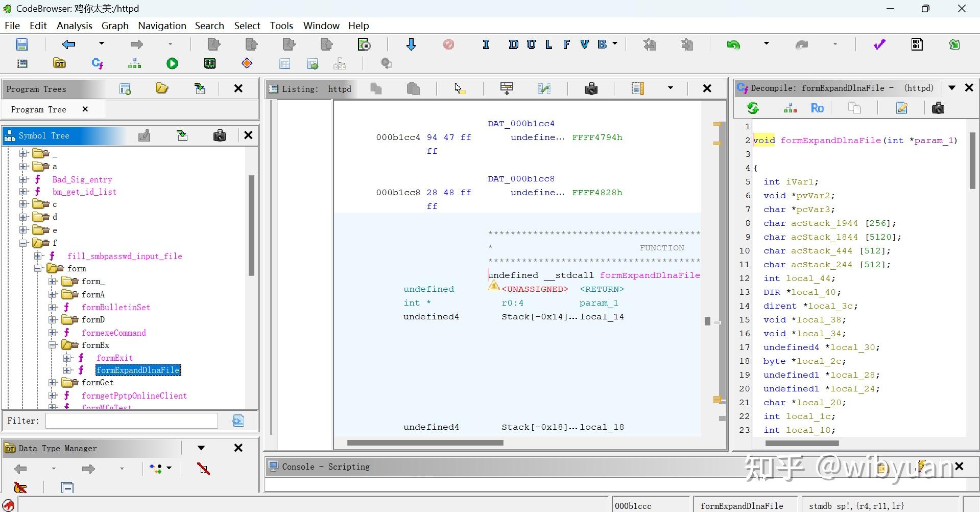This screenshot has width=980, height=512.
Task: Click the Listing horizontal scrollbar
Action: [425, 443]
